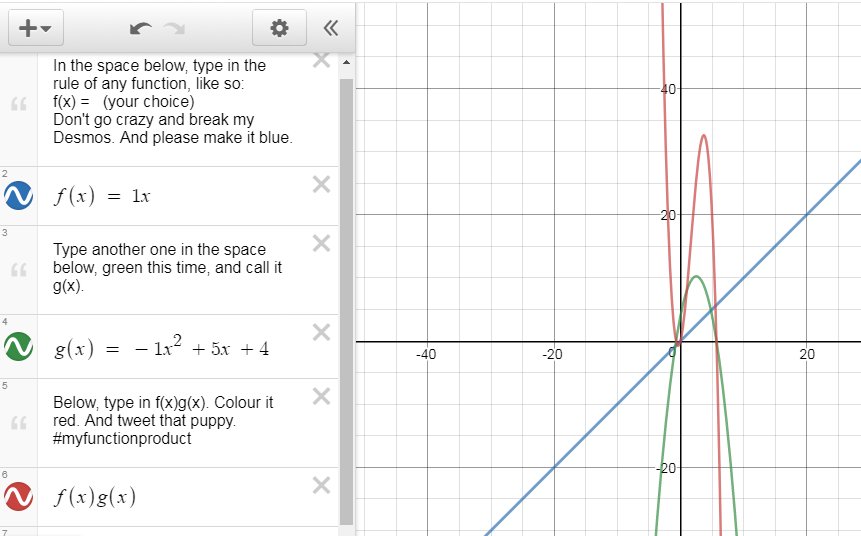
Task: Delete the f(x)g(x) product expression
Action: click(321, 485)
